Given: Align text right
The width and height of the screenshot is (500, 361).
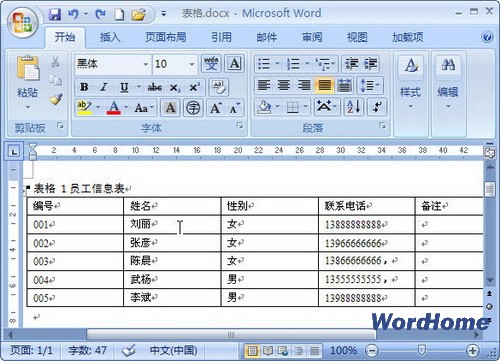Looking at the screenshot, I should (304, 85).
